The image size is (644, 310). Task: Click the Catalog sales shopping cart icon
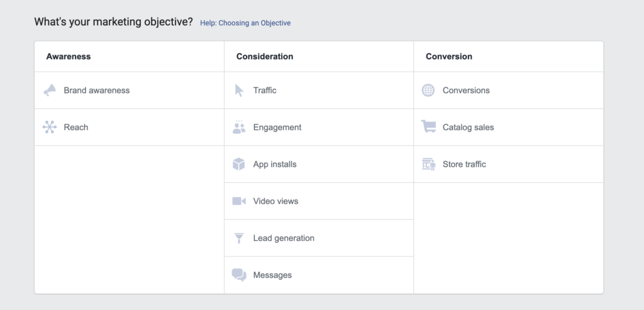coord(428,126)
